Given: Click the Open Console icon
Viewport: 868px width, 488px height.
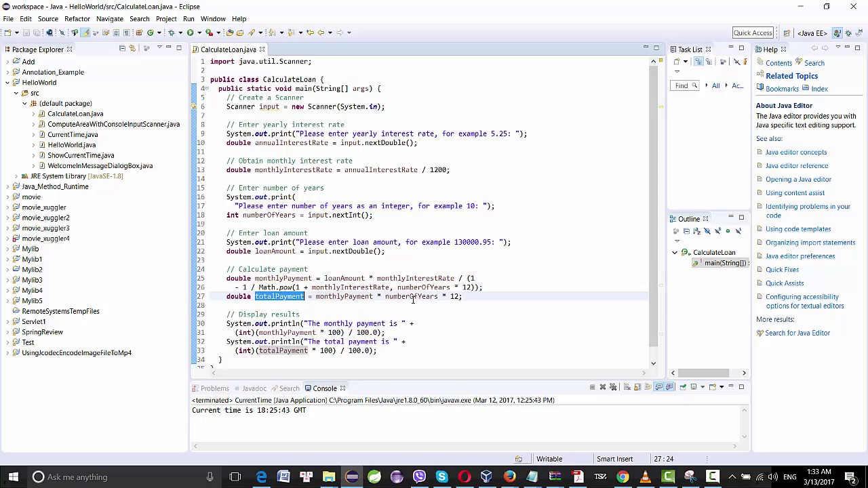Looking at the screenshot, I should coord(712,387).
